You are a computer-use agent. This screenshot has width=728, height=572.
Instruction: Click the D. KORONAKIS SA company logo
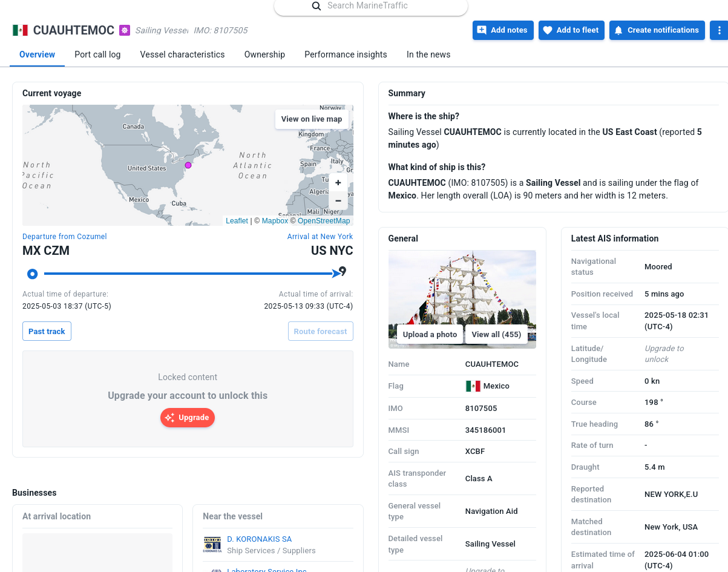tap(212, 544)
